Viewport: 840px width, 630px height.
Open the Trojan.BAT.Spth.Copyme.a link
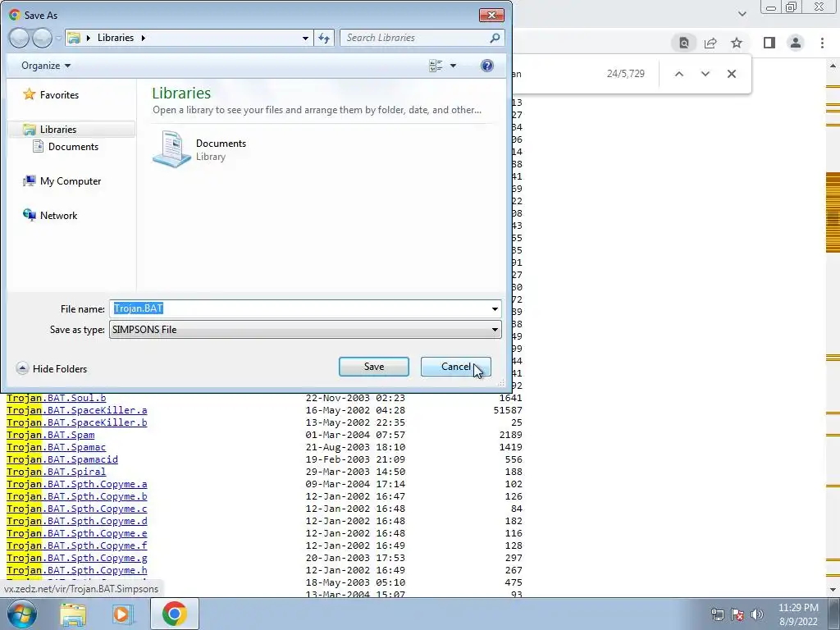coord(76,484)
